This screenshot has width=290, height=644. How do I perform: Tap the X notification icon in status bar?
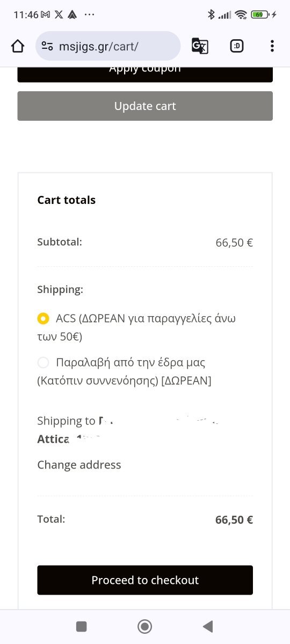(x=59, y=14)
